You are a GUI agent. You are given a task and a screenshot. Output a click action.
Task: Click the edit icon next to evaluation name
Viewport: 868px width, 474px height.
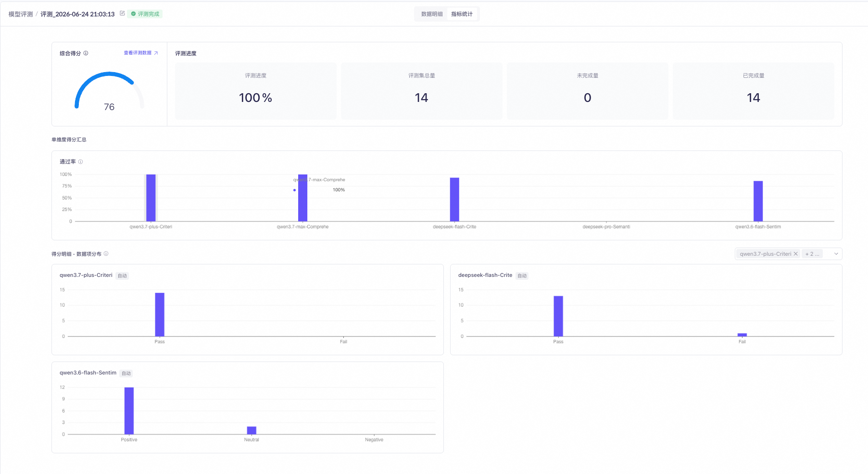[x=122, y=13]
